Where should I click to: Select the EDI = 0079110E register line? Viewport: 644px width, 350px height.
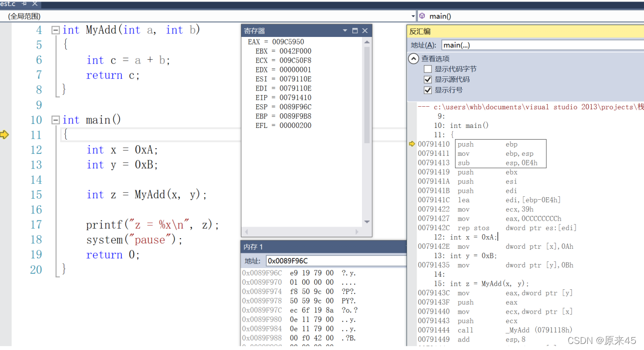(x=283, y=89)
